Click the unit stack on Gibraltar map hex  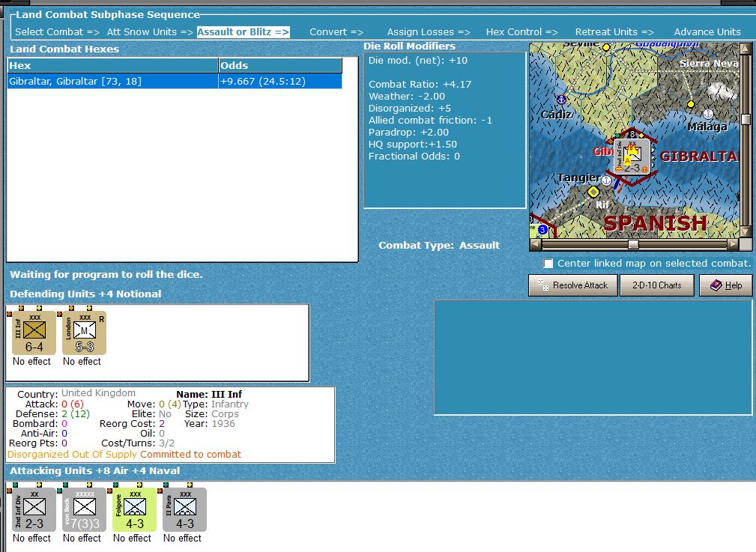coord(632,157)
